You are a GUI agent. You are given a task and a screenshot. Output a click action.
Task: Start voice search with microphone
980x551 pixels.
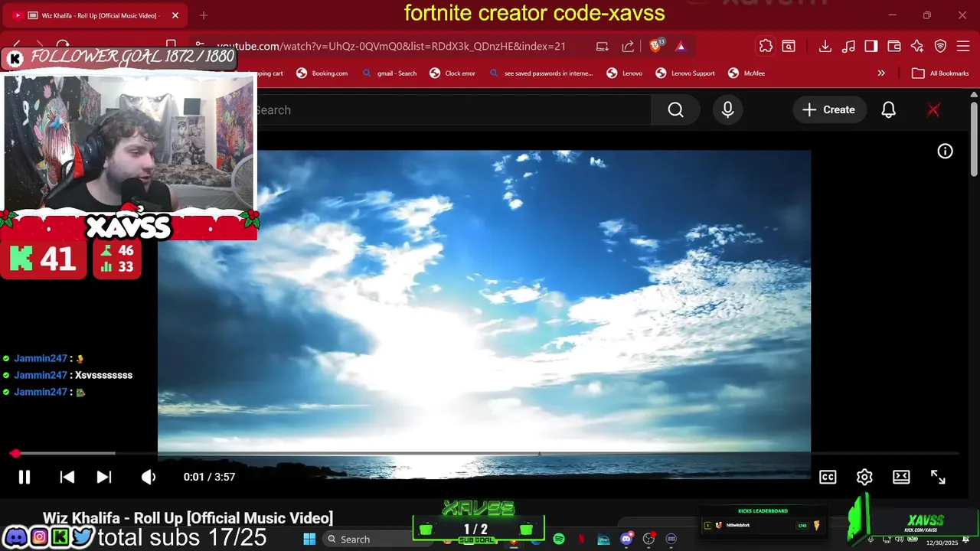point(727,110)
